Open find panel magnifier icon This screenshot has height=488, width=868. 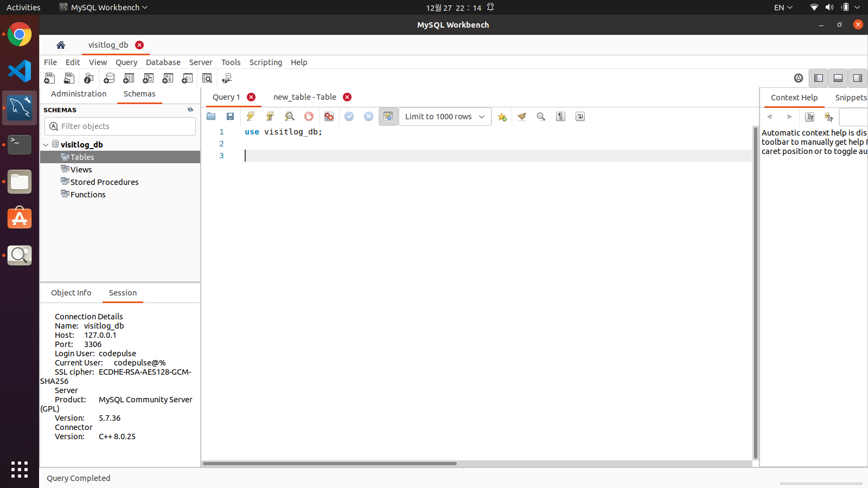[x=541, y=117]
